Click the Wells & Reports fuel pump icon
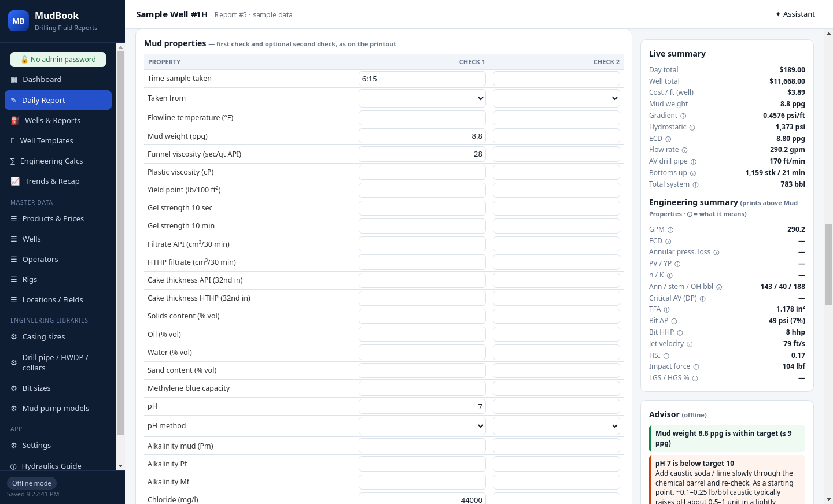This screenshot has width=833, height=504. point(15,120)
